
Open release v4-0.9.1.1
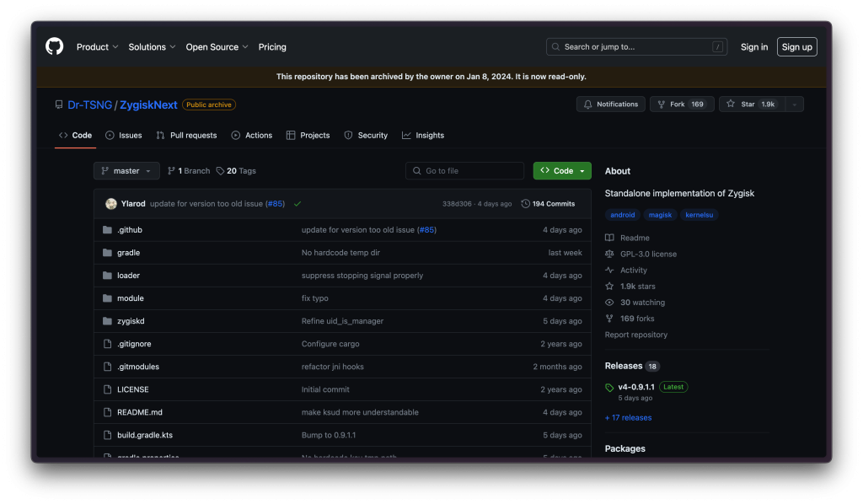pos(636,387)
